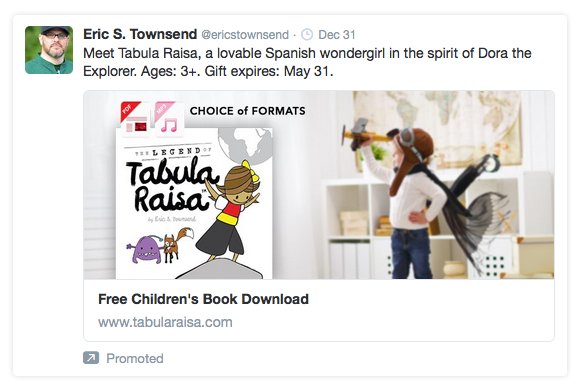The image size is (581, 392).
Task: Click the red PDF format icon
Action: coord(135,118)
